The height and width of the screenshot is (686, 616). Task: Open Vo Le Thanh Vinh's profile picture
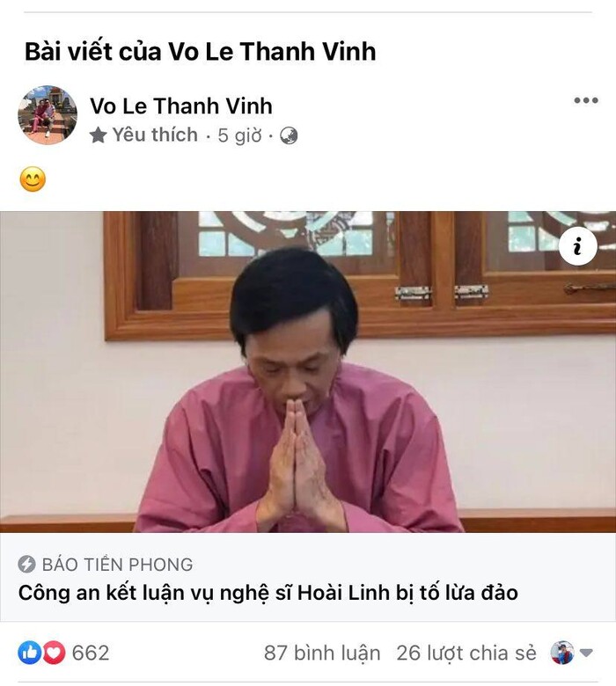48,115
